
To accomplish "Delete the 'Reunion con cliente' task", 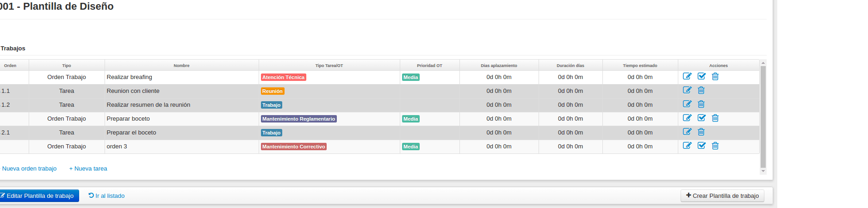I will click(x=701, y=90).
